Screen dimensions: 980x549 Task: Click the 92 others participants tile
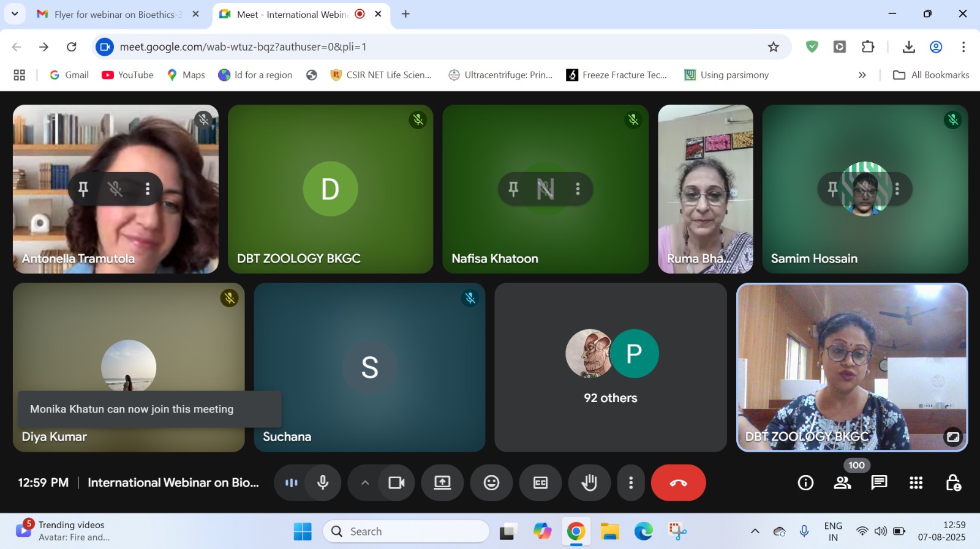[x=611, y=367]
